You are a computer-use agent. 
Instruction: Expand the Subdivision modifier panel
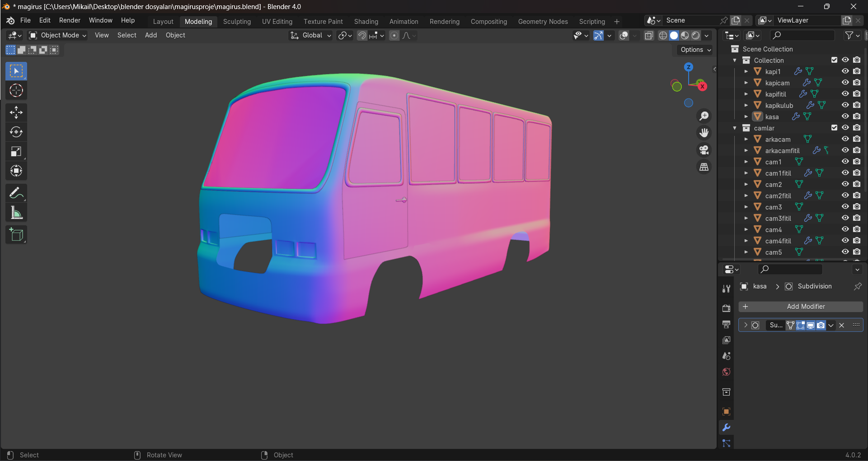coord(746,325)
